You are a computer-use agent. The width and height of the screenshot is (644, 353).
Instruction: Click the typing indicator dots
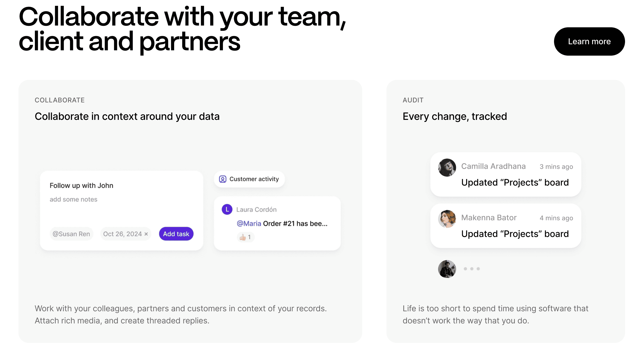(471, 269)
